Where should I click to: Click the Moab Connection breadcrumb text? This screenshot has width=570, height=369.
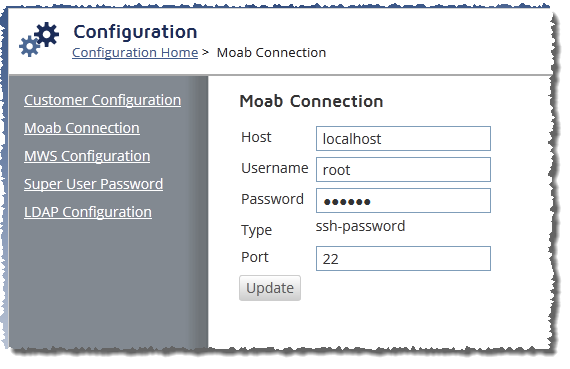[x=271, y=53]
